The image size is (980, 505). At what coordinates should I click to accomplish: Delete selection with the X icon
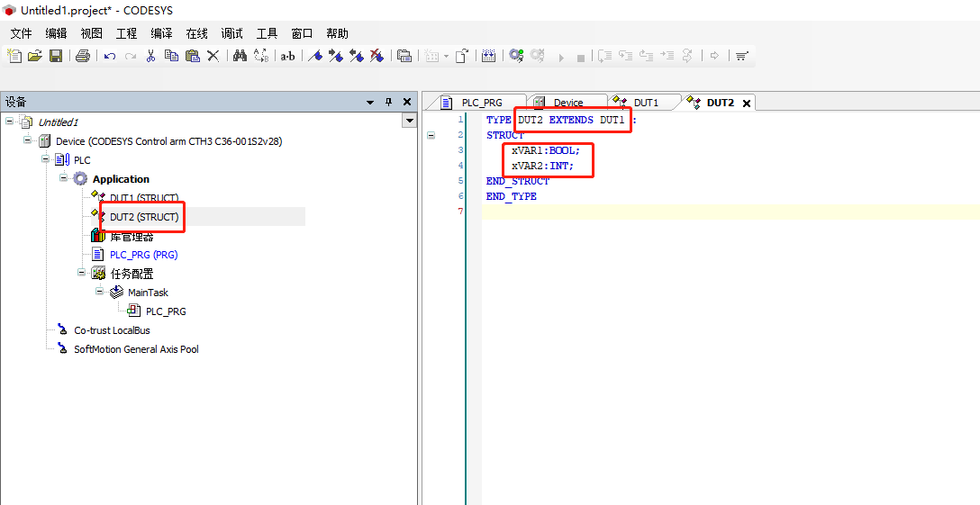(x=213, y=56)
